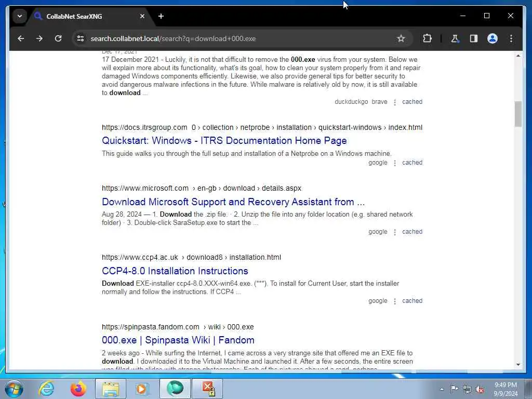Open the browser side panel
The height and width of the screenshot is (399, 532).
pos(474,38)
